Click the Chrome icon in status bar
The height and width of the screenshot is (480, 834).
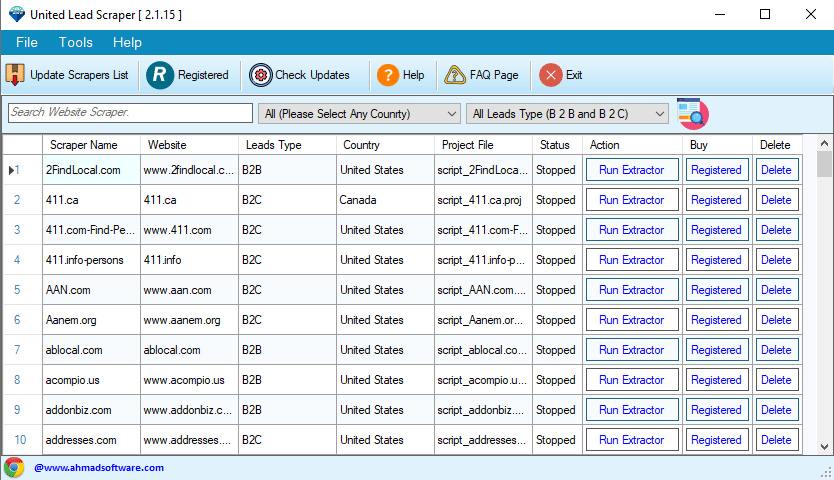14,467
